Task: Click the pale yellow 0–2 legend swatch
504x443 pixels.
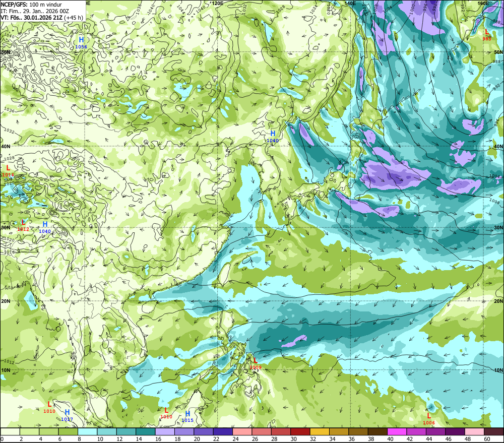Action: [x=10, y=431]
